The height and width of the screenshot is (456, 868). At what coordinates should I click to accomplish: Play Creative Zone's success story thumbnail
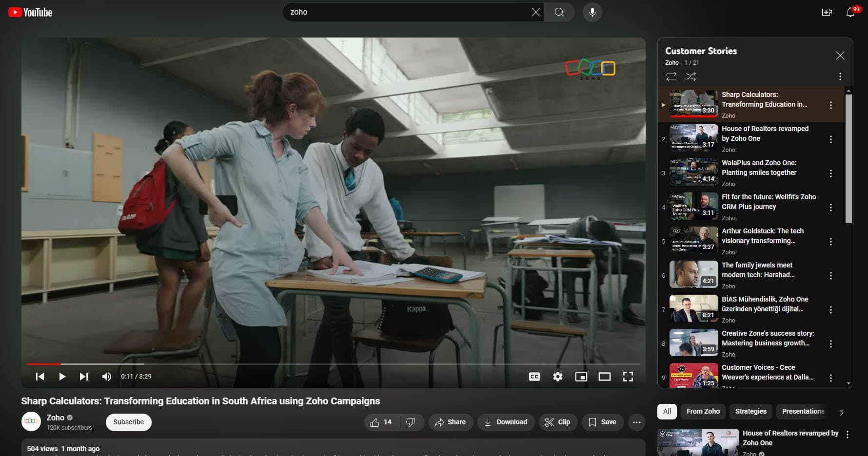pos(693,342)
